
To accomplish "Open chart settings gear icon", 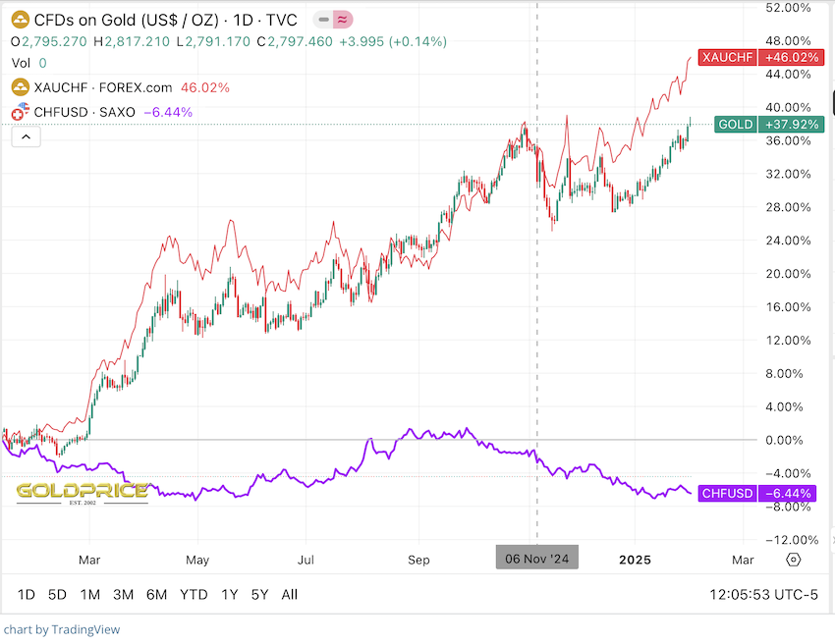I will click(x=794, y=560).
